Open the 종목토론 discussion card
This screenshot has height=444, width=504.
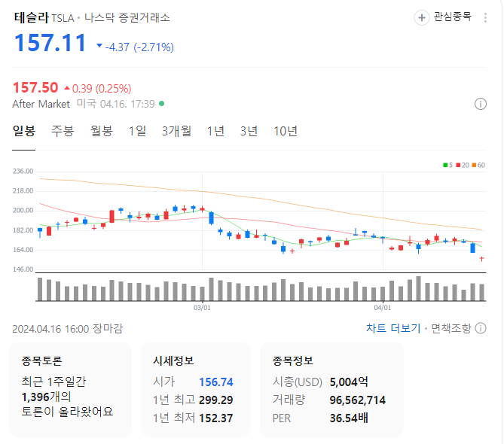coord(70,390)
